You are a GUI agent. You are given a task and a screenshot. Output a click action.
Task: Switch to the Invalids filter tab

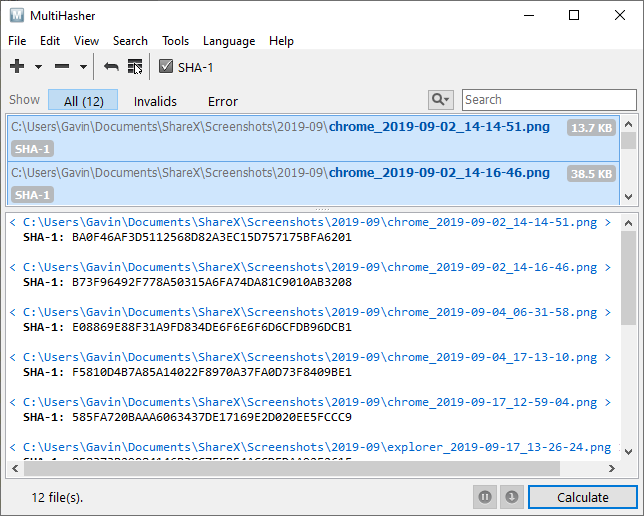pyautogui.click(x=155, y=101)
